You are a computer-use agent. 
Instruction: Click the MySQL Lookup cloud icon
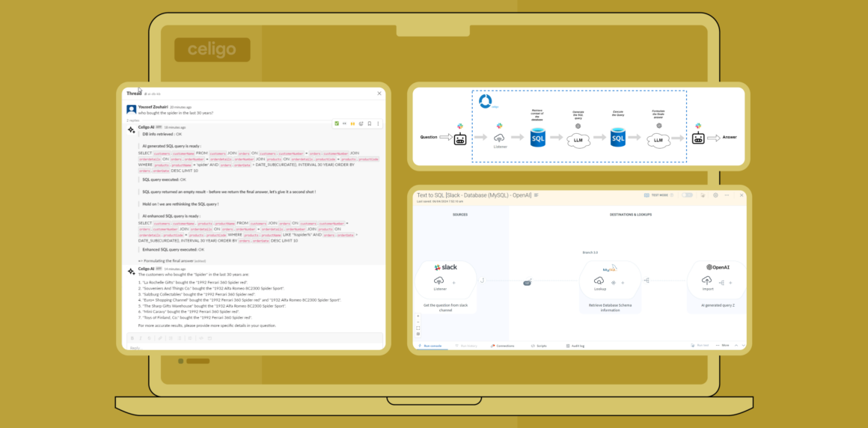[599, 281]
